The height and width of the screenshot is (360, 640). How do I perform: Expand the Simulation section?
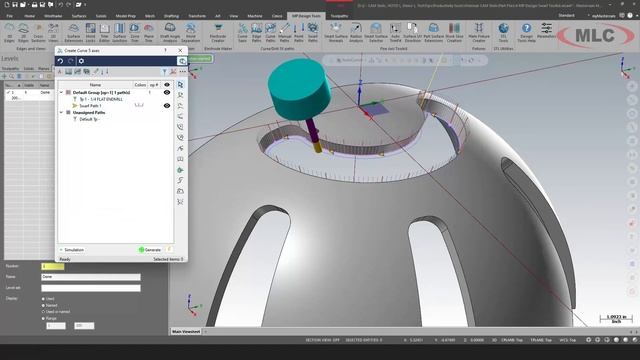[x=61, y=250]
